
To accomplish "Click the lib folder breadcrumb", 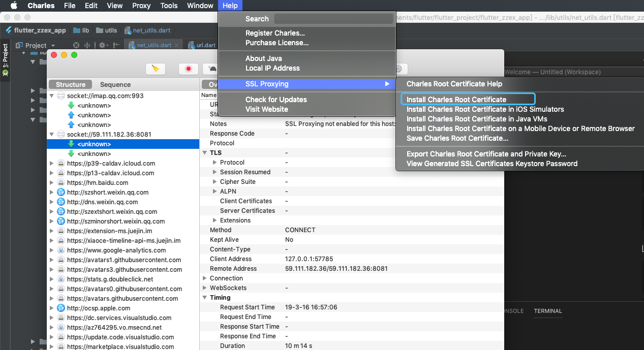I will click(82, 30).
